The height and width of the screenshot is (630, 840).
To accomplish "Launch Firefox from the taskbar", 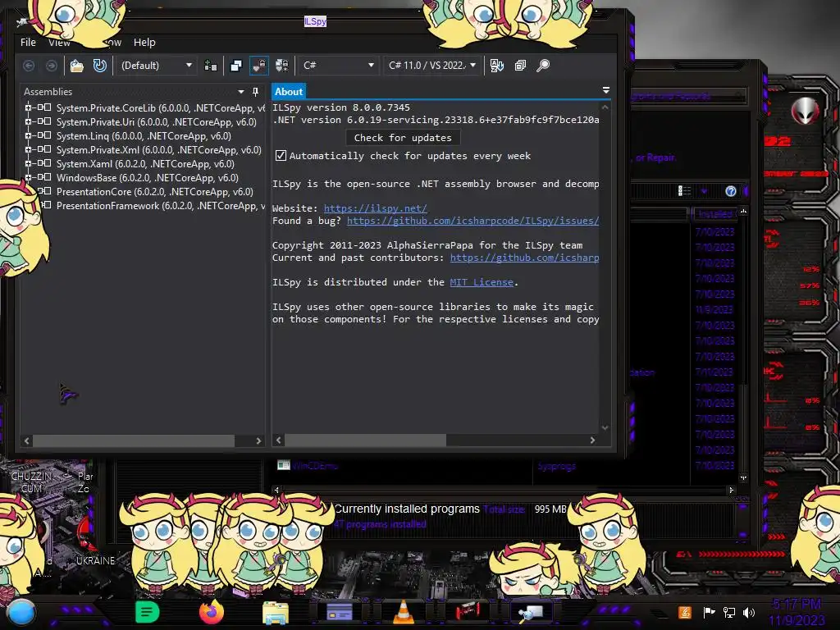I will pos(211,612).
